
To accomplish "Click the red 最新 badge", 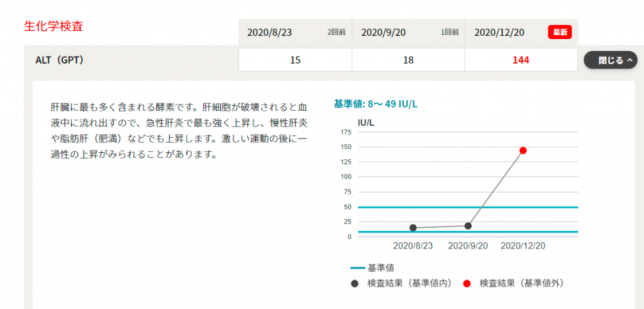I will (x=560, y=33).
